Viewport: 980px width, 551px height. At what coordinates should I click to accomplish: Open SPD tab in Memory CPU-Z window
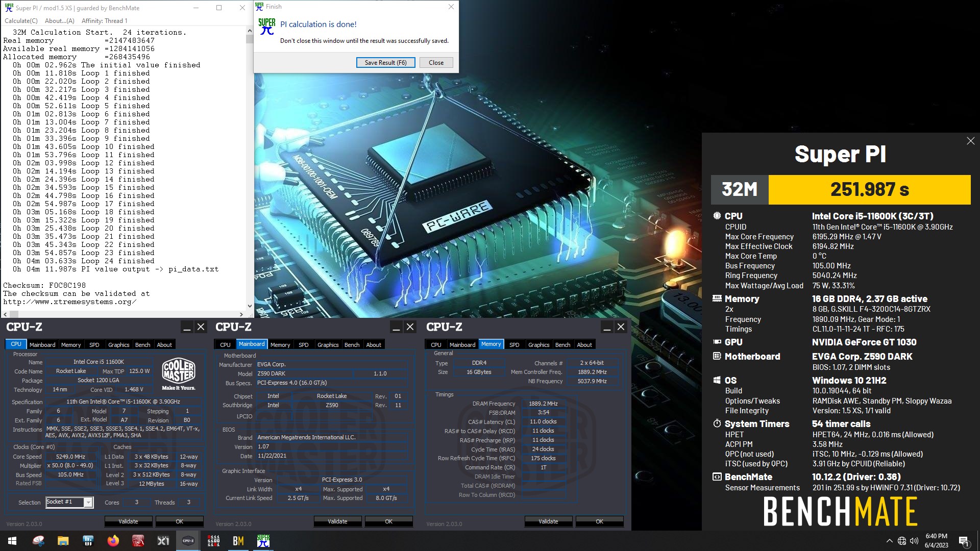pyautogui.click(x=514, y=345)
